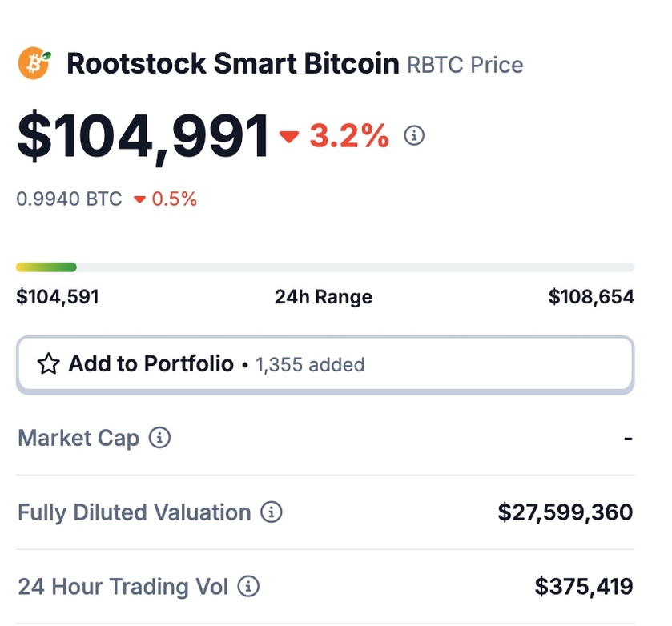Click the 1,355 added text
The height and width of the screenshot is (626, 672).
(310, 365)
